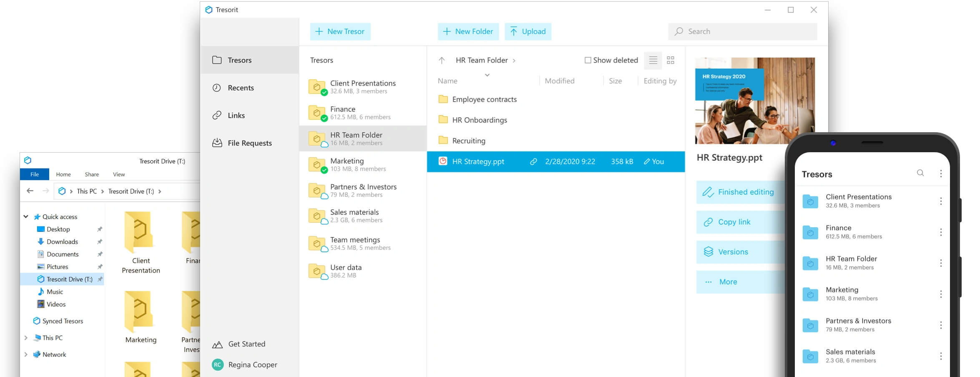Sort by Size column header
980x377 pixels.
click(615, 81)
